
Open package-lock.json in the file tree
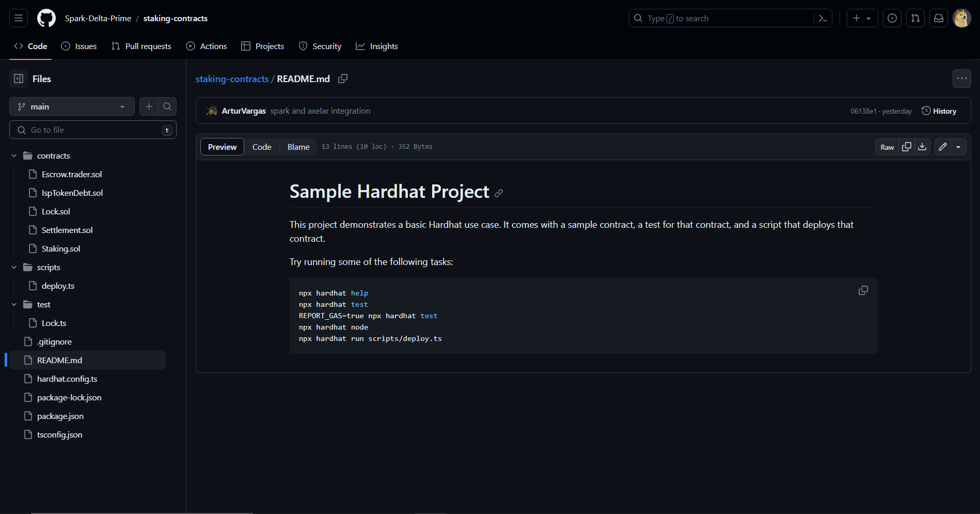[69, 397]
